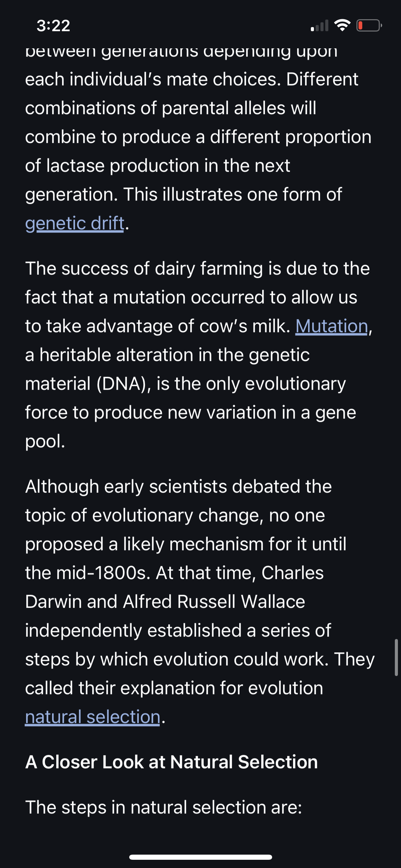
Task: Tap the cellular signal bars icon
Action: 319,26
